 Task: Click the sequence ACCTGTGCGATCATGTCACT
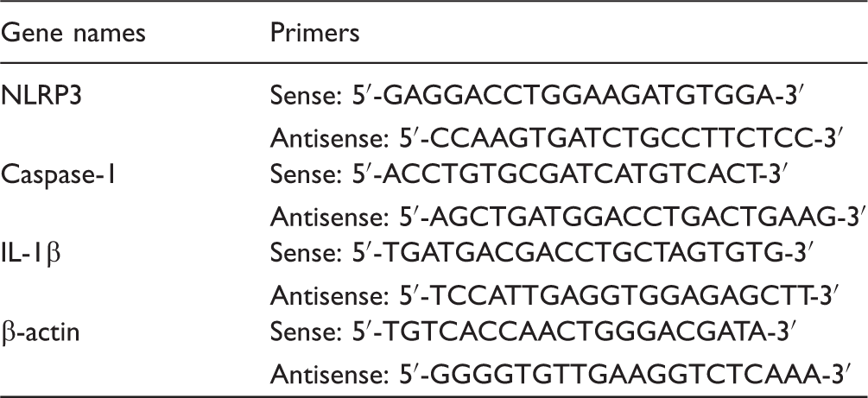click(x=574, y=175)
